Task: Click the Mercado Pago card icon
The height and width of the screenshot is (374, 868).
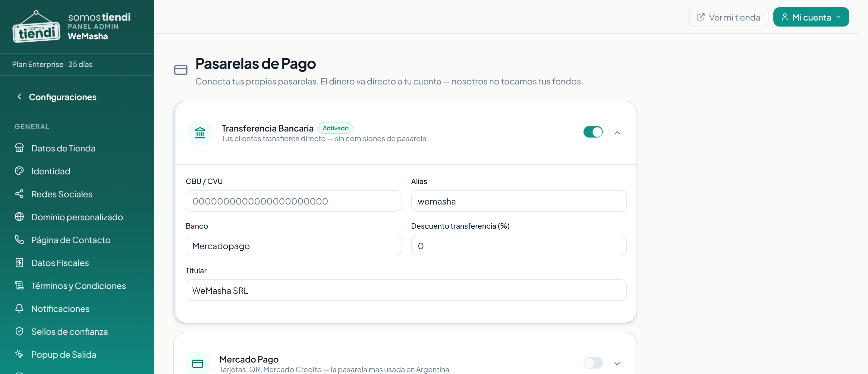Action: click(x=198, y=363)
